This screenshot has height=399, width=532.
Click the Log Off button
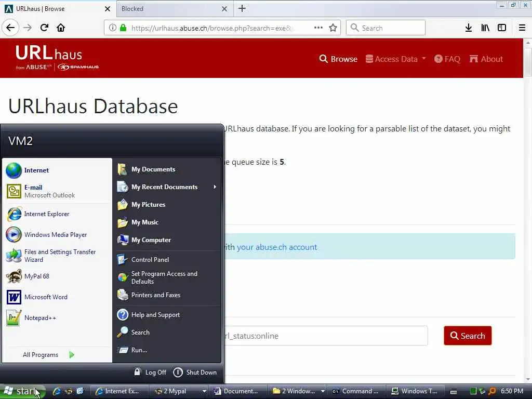150,373
